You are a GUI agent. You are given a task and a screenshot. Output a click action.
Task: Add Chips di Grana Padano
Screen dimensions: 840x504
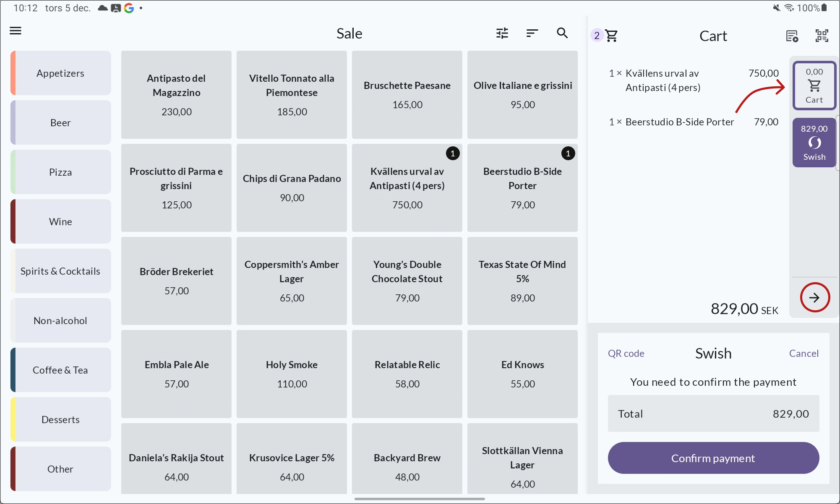(x=292, y=188)
